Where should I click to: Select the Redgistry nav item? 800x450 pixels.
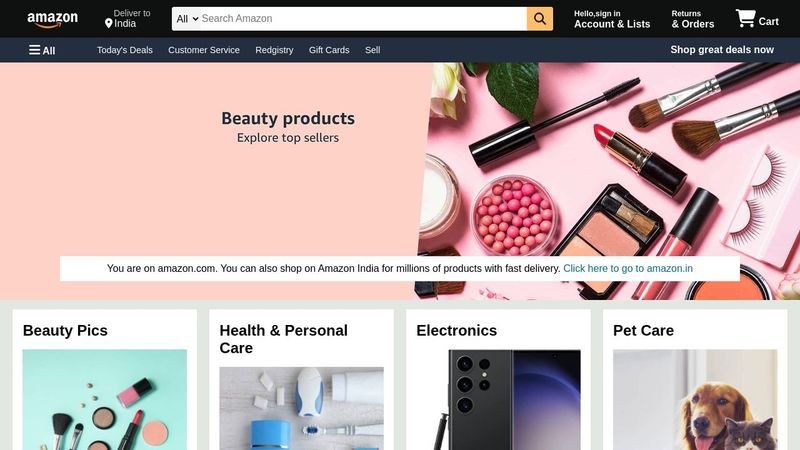coord(274,50)
